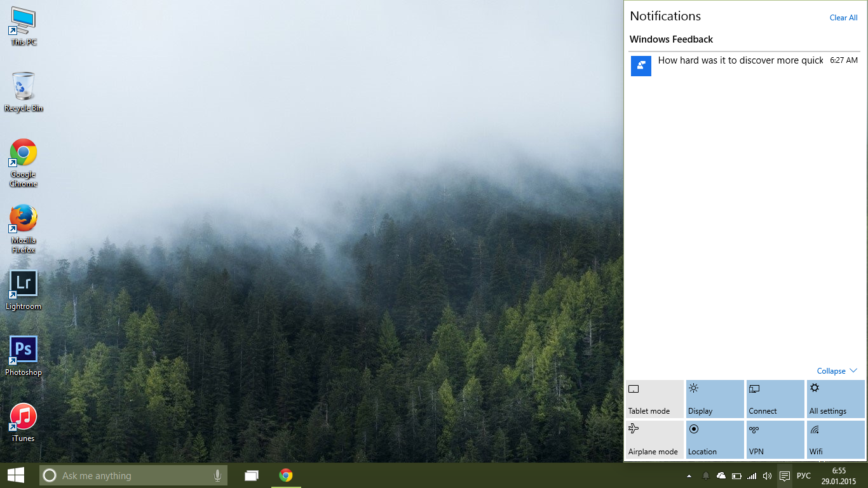Collapse the quick actions panel
Screen dimensions: 868x488
point(837,371)
